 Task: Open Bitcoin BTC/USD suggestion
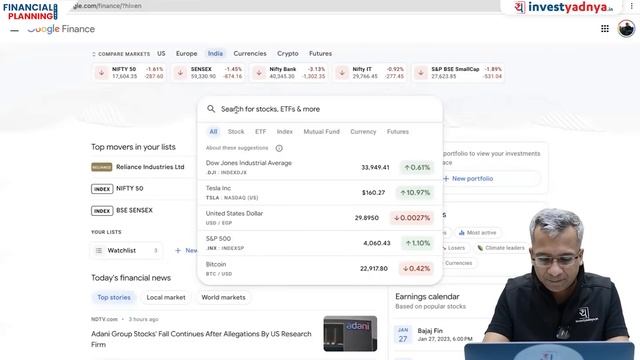click(320, 269)
